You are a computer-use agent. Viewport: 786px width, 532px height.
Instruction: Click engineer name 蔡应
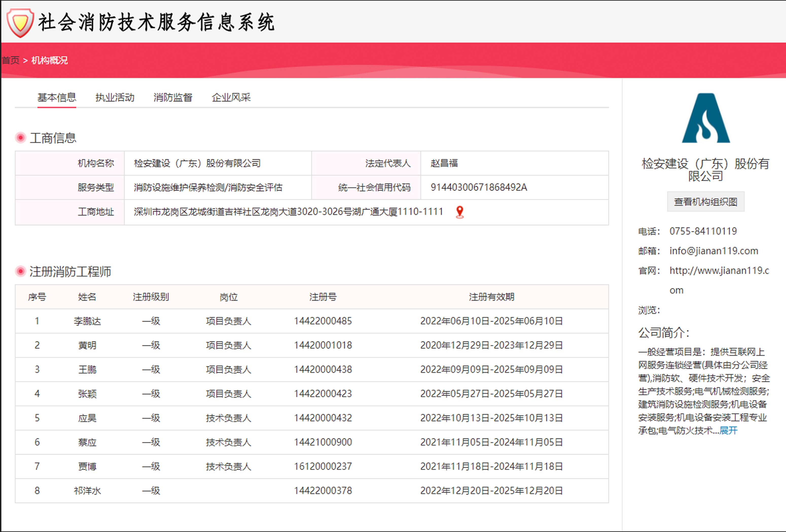coord(87,442)
